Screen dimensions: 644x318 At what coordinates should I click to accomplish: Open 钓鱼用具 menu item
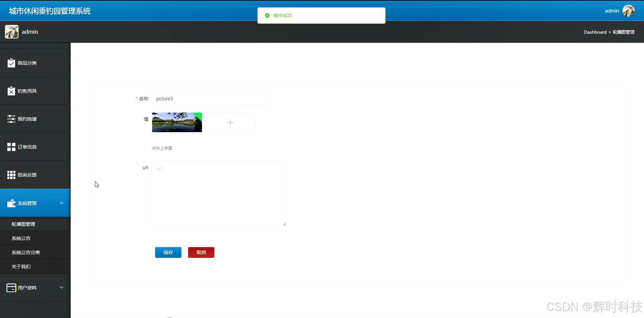tap(35, 91)
